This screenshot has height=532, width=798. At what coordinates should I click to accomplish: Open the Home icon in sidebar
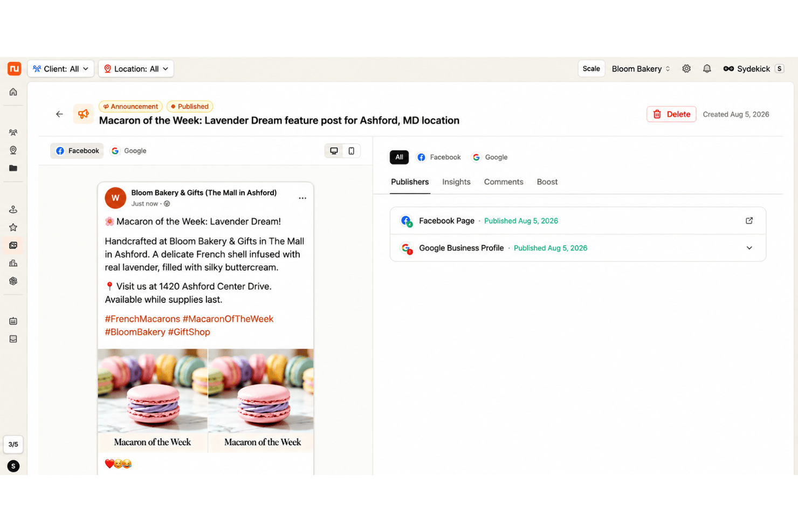point(13,92)
